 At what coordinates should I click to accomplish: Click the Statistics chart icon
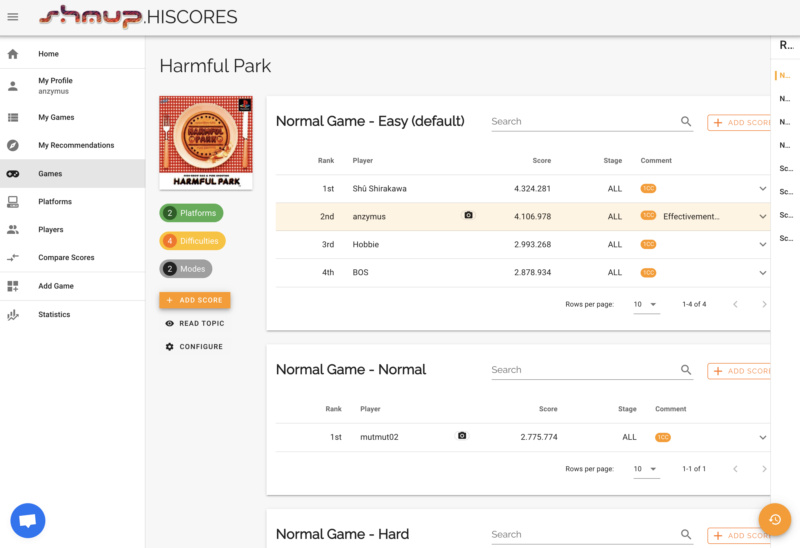[13, 315]
